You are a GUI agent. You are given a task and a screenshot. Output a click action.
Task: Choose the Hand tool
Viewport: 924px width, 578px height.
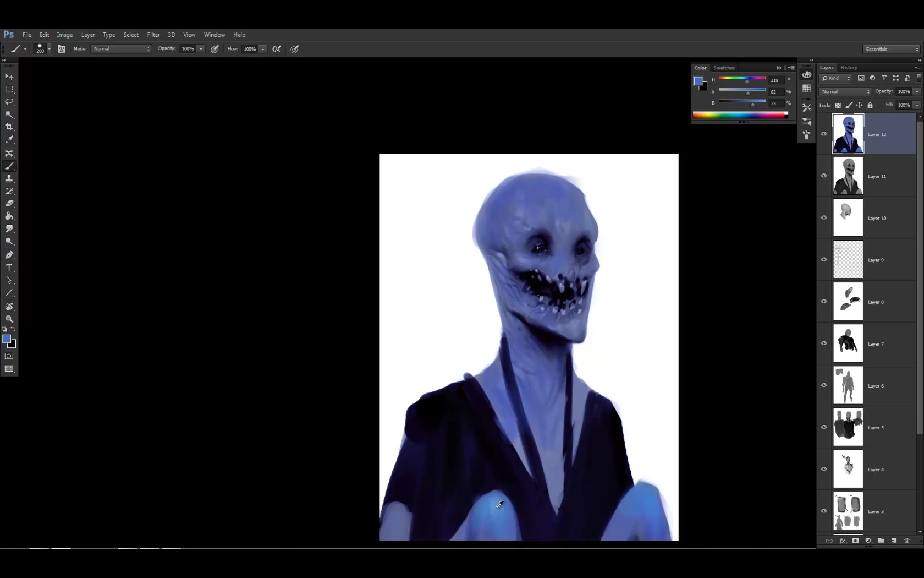pos(9,307)
